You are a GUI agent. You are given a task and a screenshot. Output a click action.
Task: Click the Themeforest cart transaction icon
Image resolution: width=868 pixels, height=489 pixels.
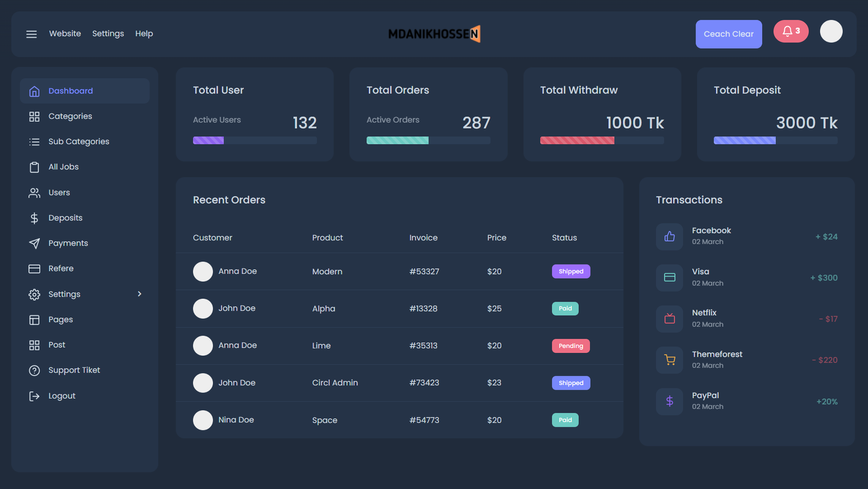(x=669, y=360)
